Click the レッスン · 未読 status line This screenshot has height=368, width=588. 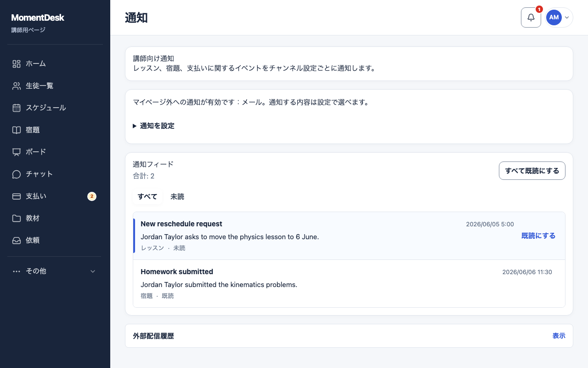(x=163, y=248)
